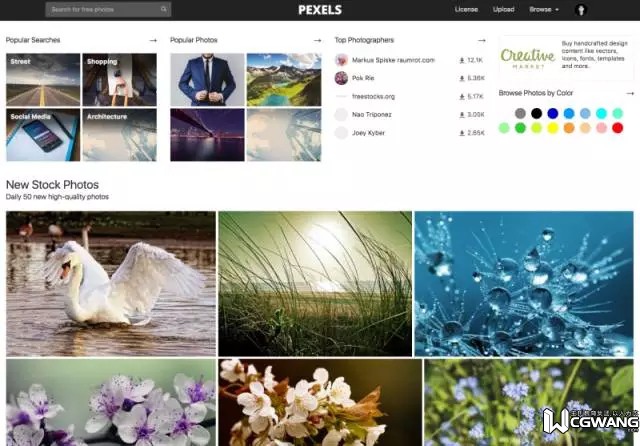The width and height of the screenshot is (640, 446).
Task: Click the Top Photographers arrow icon
Action: [x=482, y=40]
